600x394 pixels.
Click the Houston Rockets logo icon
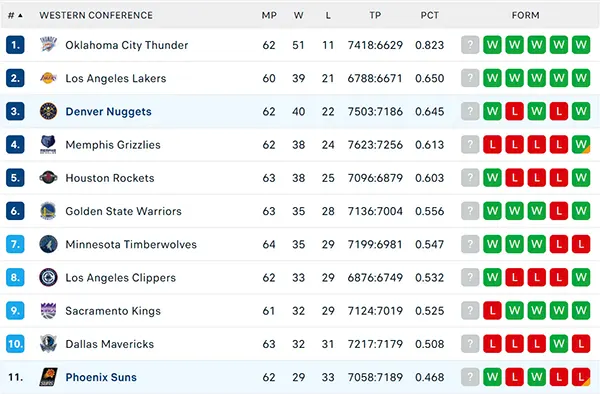pos(49,178)
